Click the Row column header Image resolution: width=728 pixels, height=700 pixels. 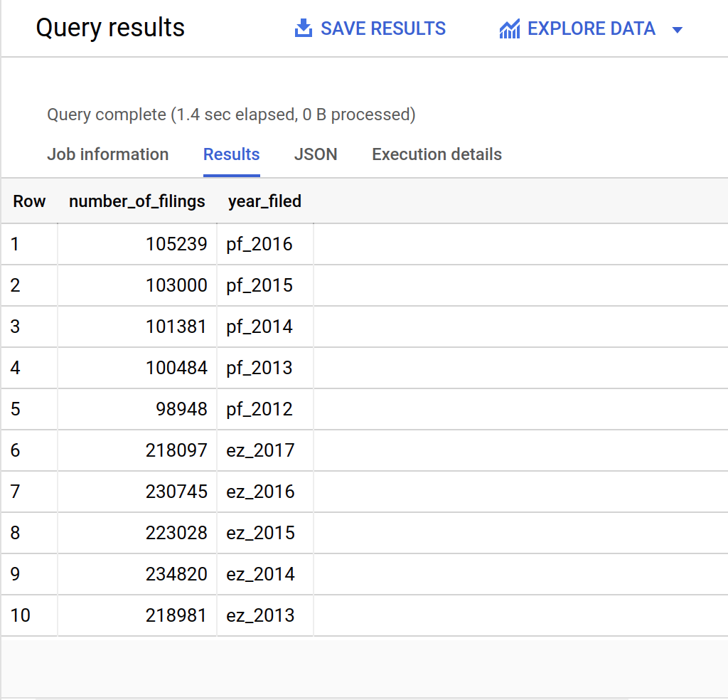tap(29, 201)
